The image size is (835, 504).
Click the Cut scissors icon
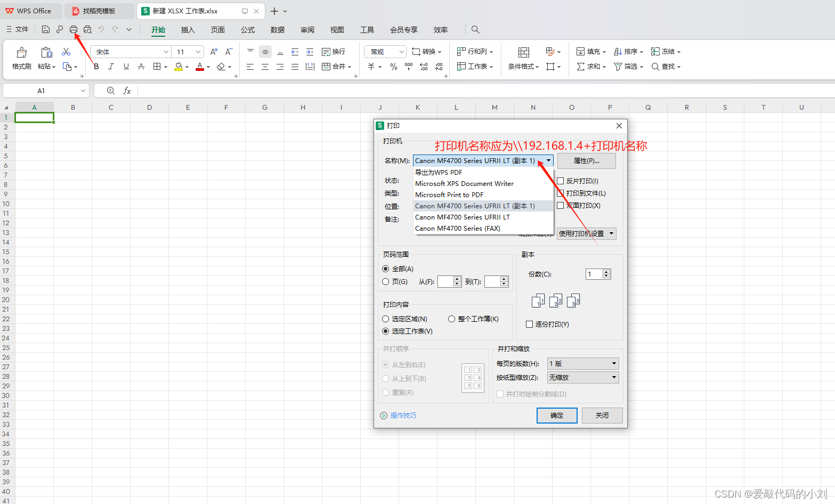(x=66, y=52)
